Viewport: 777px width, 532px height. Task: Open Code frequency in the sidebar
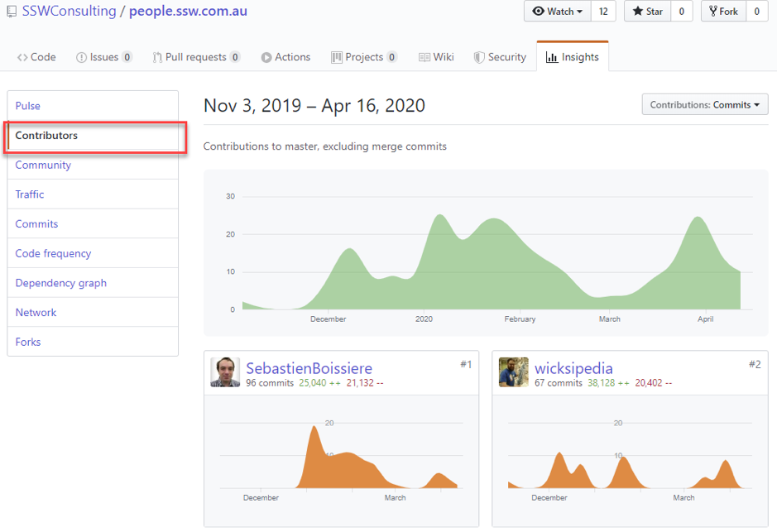53,253
